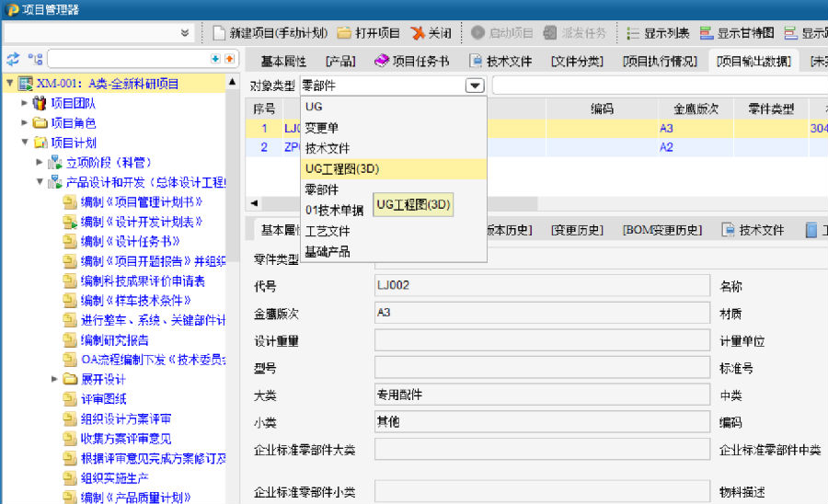Show list view with 显示列表
The image size is (828, 504).
click(658, 32)
